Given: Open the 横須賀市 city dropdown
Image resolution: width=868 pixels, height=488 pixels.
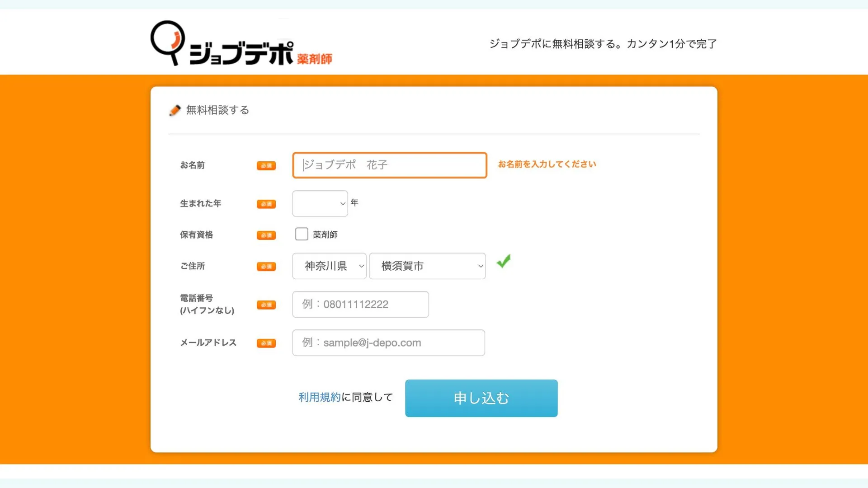Looking at the screenshot, I should 428,266.
